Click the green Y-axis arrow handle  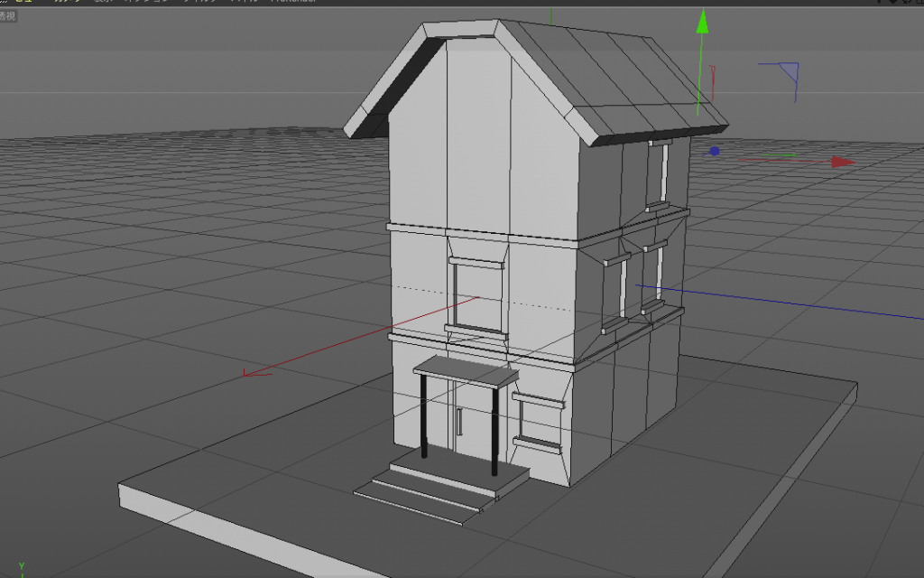click(702, 22)
